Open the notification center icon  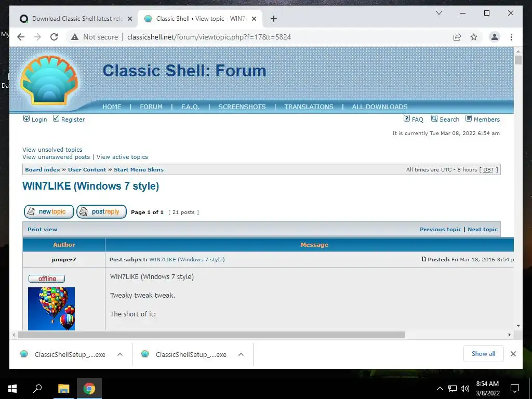point(515,389)
